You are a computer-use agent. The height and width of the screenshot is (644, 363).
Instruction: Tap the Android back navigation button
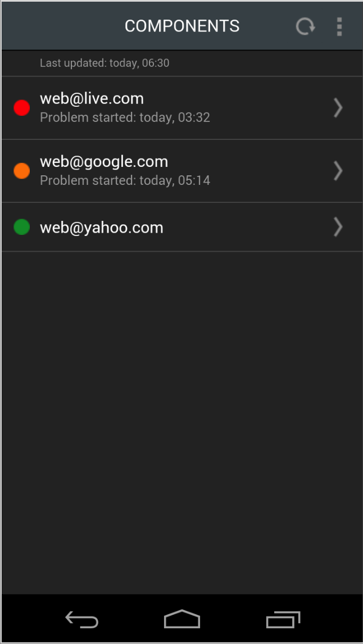coord(81,619)
